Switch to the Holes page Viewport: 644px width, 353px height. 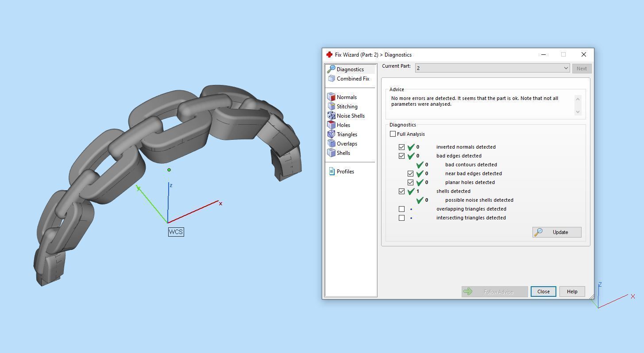pos(343,125)
